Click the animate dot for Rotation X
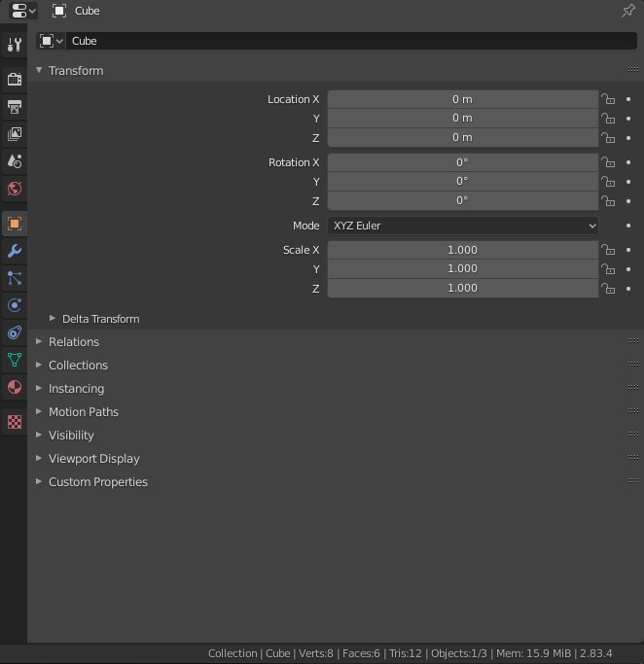 pos(628,162)
